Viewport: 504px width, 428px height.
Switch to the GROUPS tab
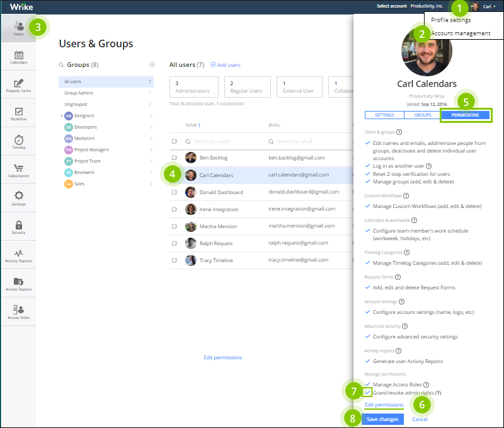pyautogui.click(x=423, y=115)
